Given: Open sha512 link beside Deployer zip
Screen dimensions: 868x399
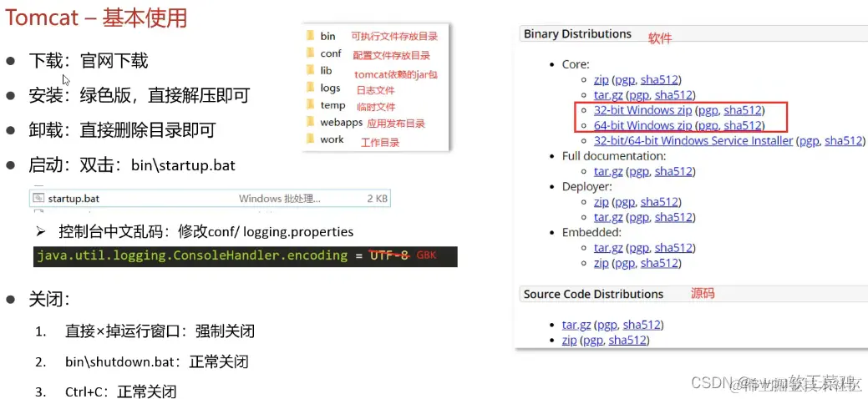Looking at the screenshot, I should (x=659, y=202).
